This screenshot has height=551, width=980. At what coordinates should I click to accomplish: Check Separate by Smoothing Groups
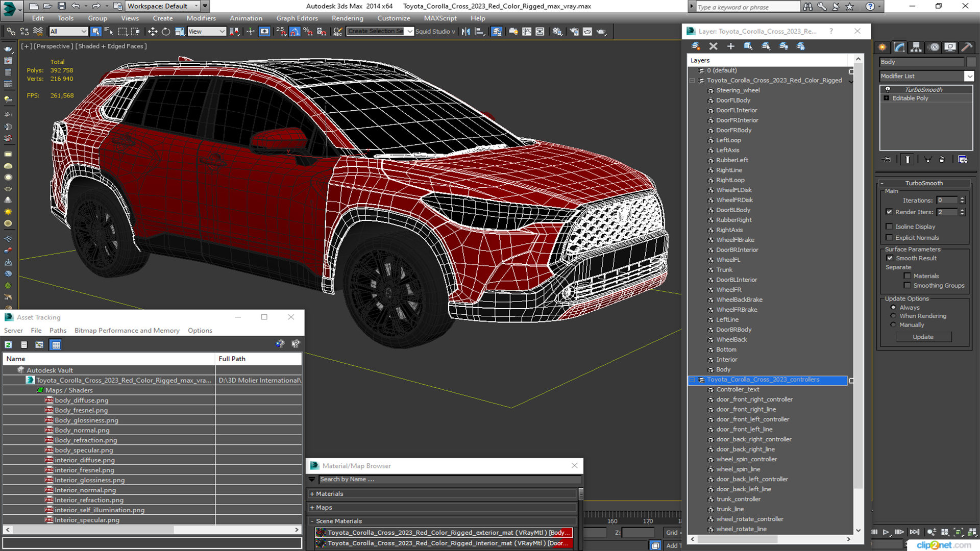907,286
